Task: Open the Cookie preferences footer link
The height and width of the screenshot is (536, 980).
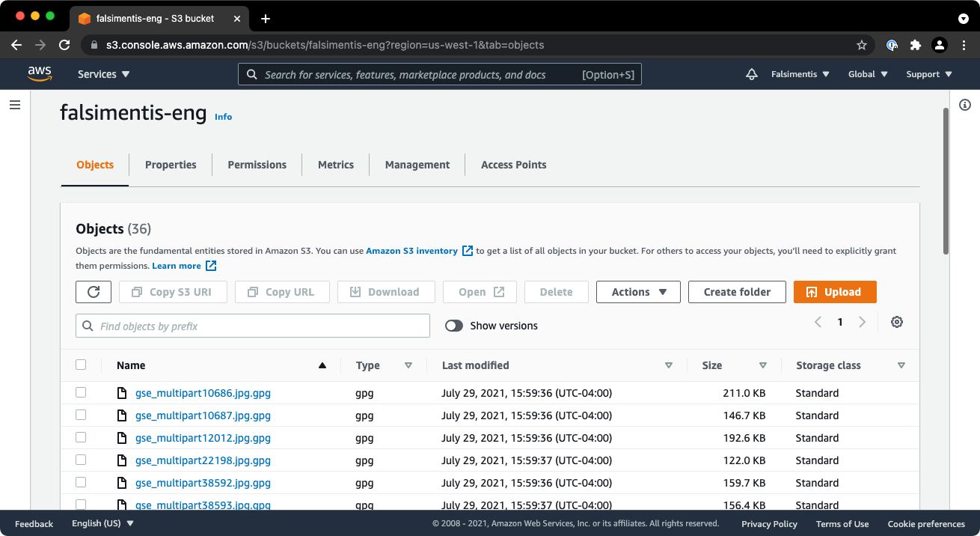Action: click(x=926, y=524)
